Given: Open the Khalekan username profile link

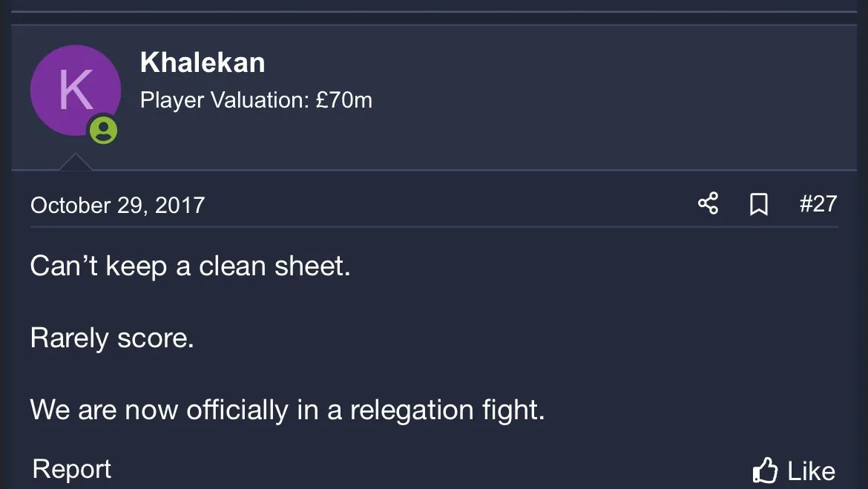Looking at the screenshot, I should pyautogui.click(x=202, y=63).
